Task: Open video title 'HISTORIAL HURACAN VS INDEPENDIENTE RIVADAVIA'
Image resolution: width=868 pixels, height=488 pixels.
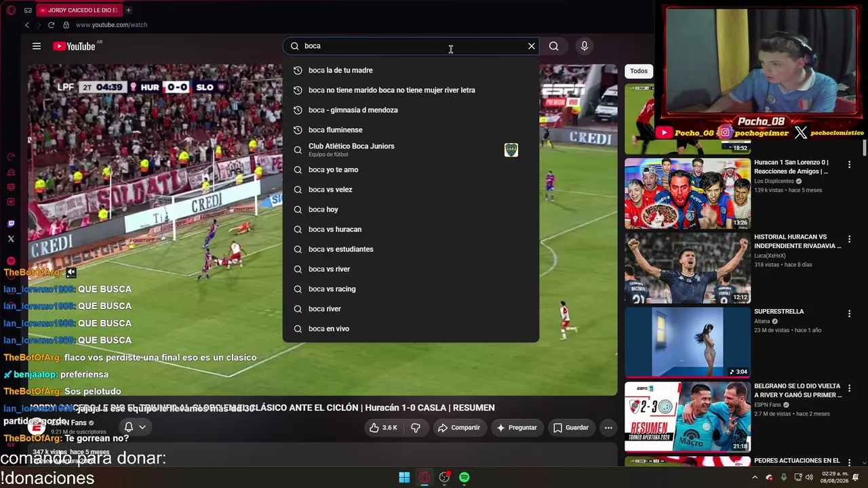Action: tap(797, 241)
